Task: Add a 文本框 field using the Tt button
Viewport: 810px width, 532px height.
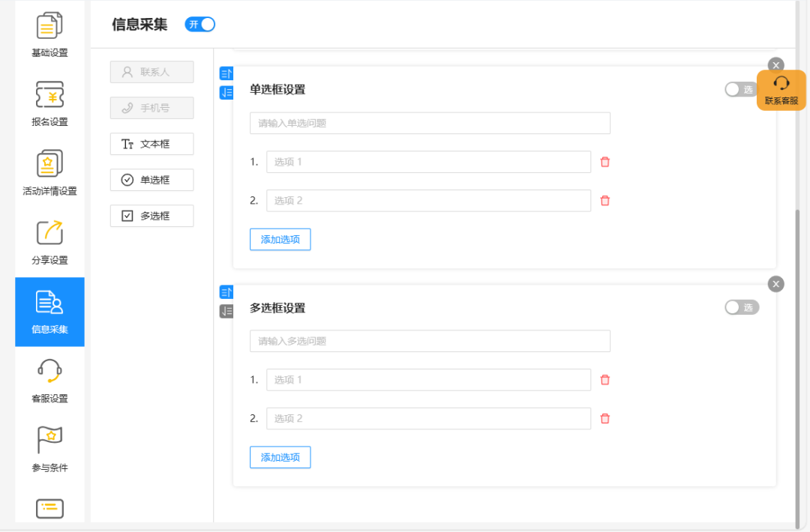Action: click(x=151, y=144)
